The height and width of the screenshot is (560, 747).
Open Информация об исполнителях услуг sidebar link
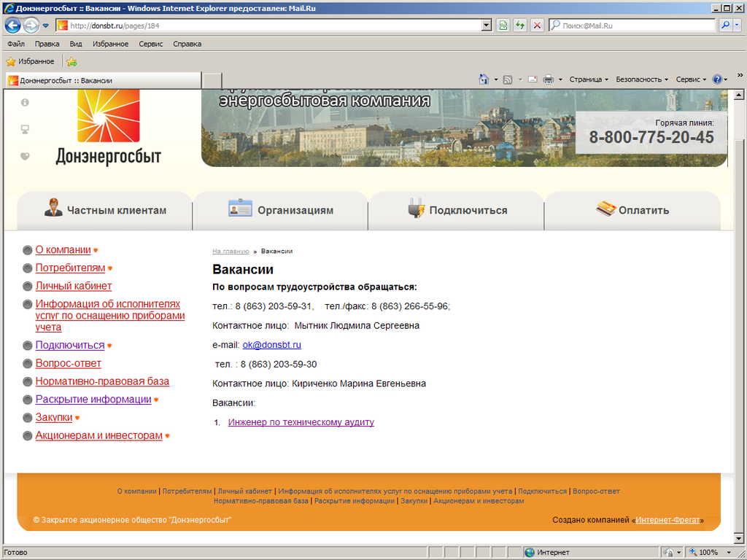click(x=110, y=315)
